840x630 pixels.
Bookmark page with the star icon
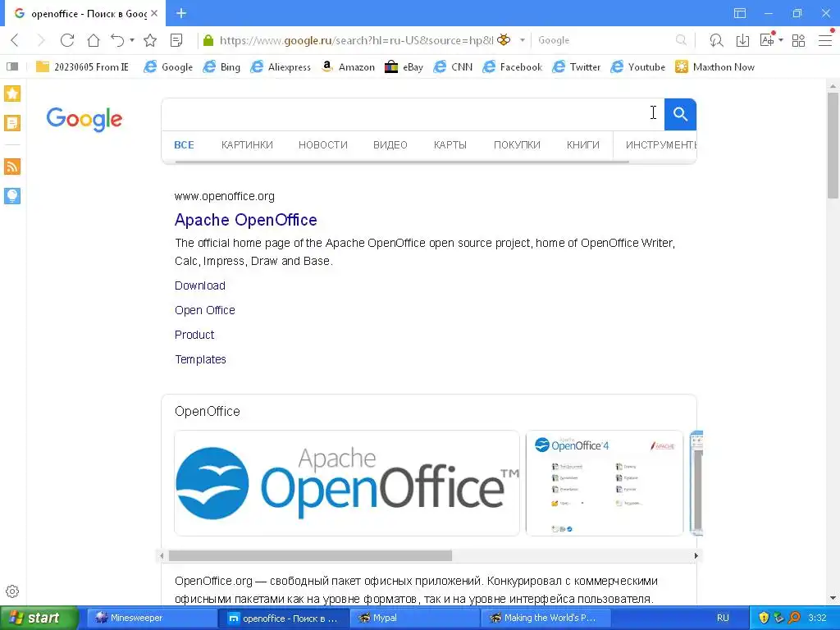[150, 40]
